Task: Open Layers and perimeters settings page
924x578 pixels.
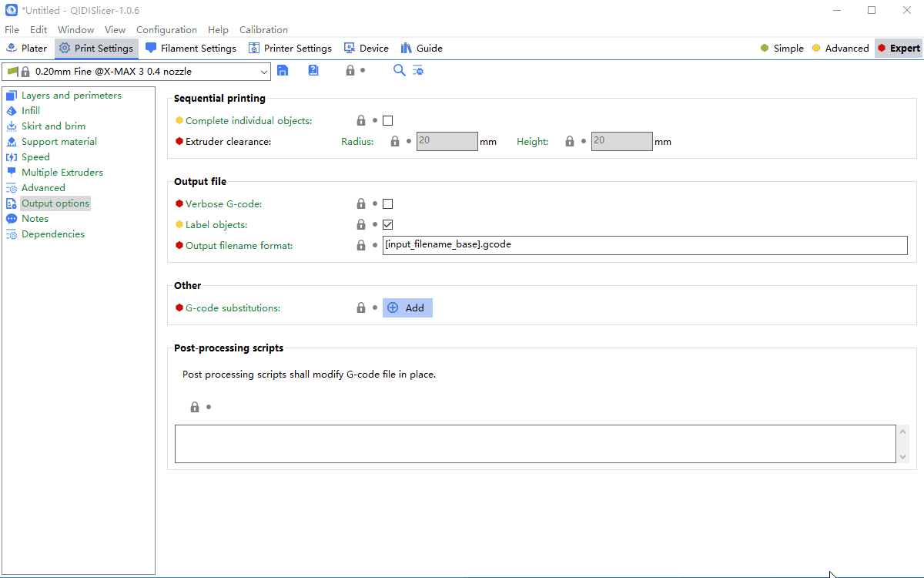Action: tap(71, 96)
